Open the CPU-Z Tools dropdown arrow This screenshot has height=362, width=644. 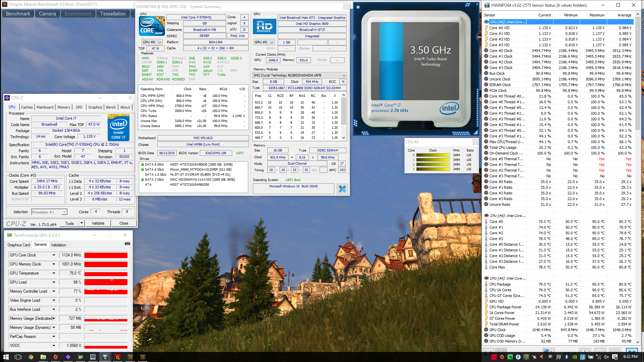click(x=82, y=223)
